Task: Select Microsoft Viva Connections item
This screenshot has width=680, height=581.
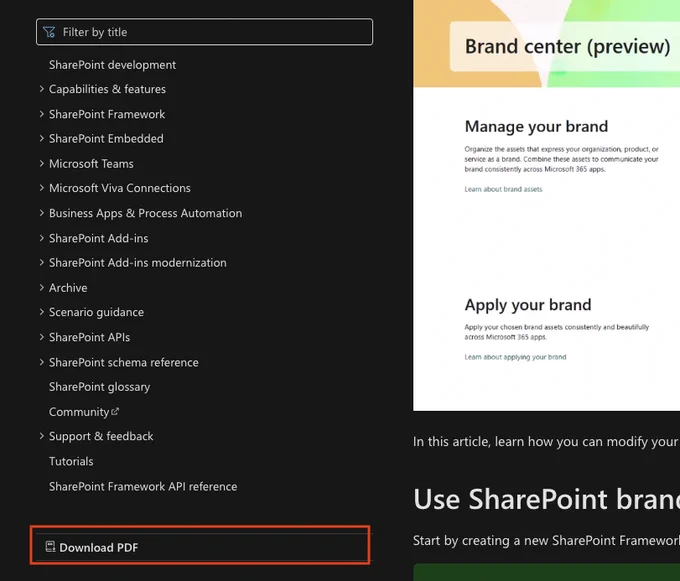Action: 120,188
